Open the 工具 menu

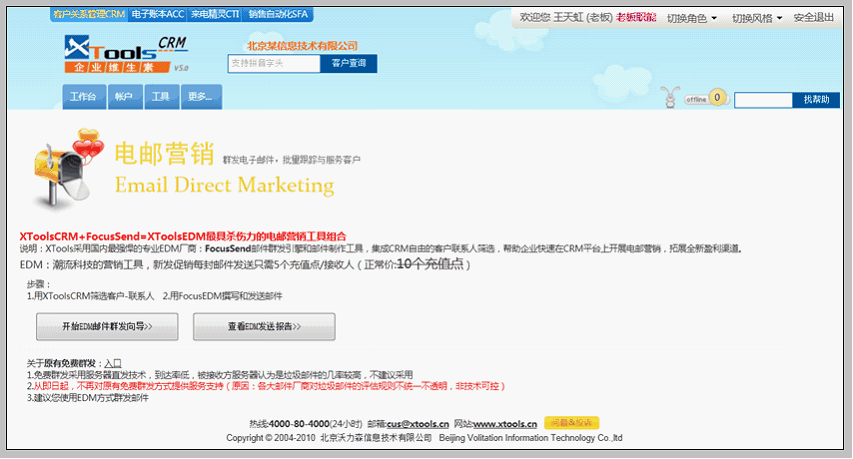pos(159,97)
